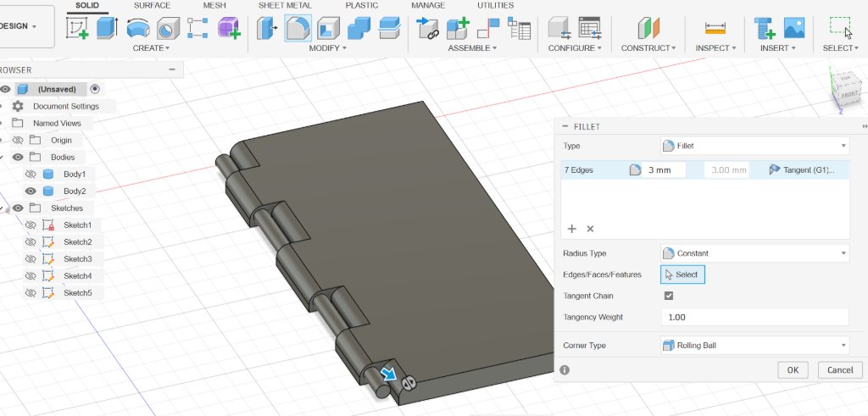Screen dimensions: 868x416
Task: Click OK to apply the fillet
Action: pyautogui.click(x=793, y=370)
